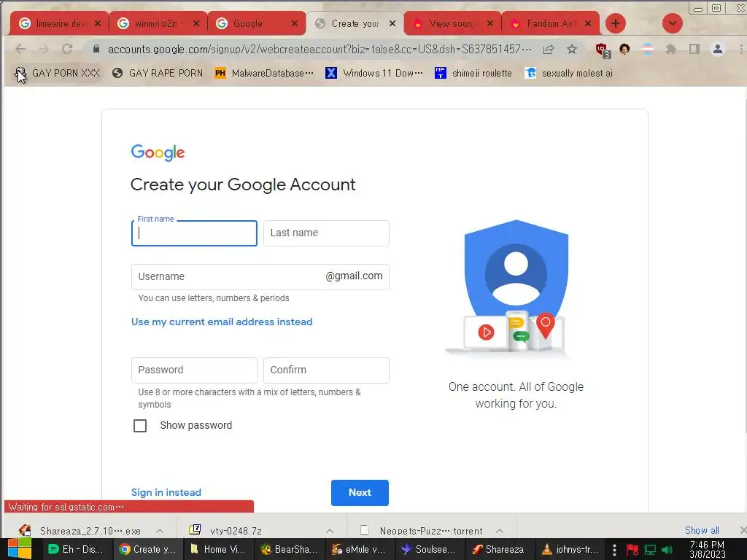747x560 pixels.
Task: Tick the Show password checkbox
Action: [x=140, y=426]
